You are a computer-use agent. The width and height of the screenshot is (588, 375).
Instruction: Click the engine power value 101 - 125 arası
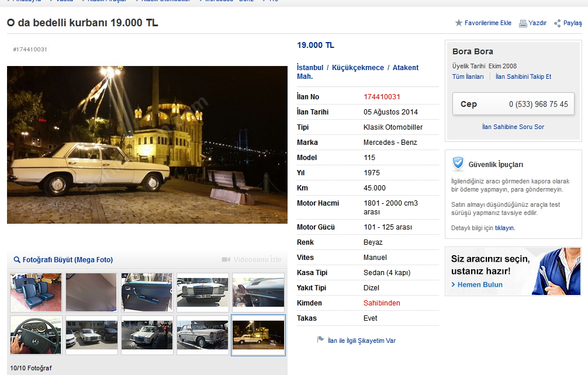click(x=388, y=227)
